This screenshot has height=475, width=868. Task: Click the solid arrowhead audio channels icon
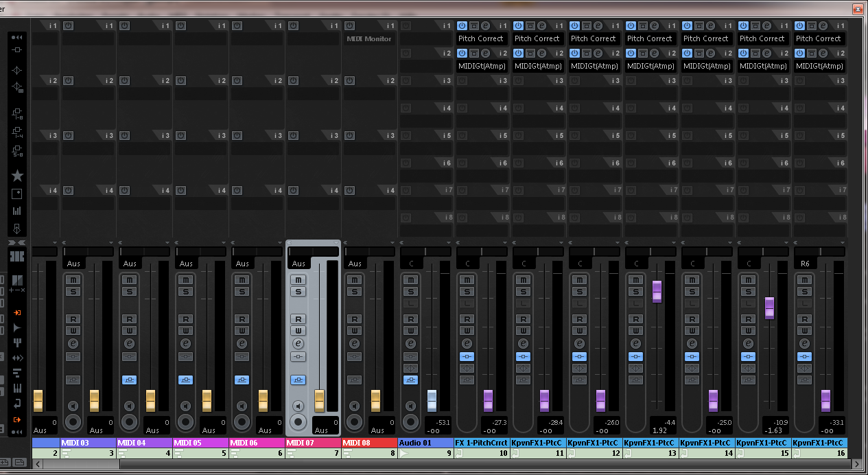click(17, 328)
